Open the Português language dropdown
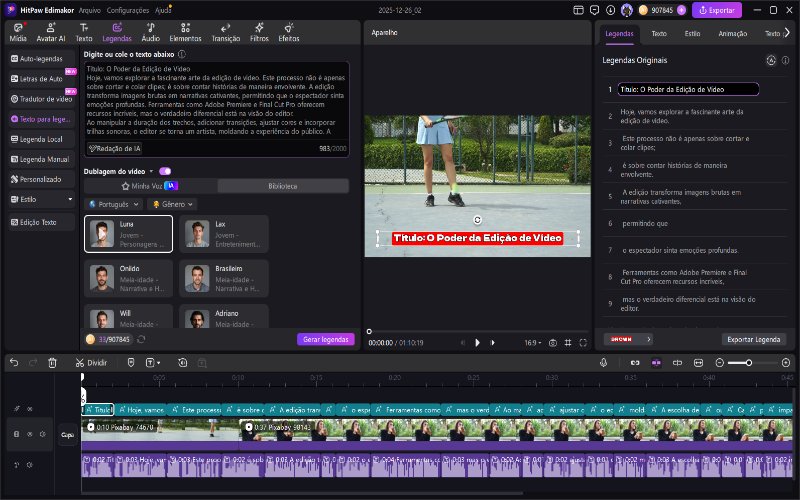The height and width of the screenshot is (500, 800). click(113, 204)
